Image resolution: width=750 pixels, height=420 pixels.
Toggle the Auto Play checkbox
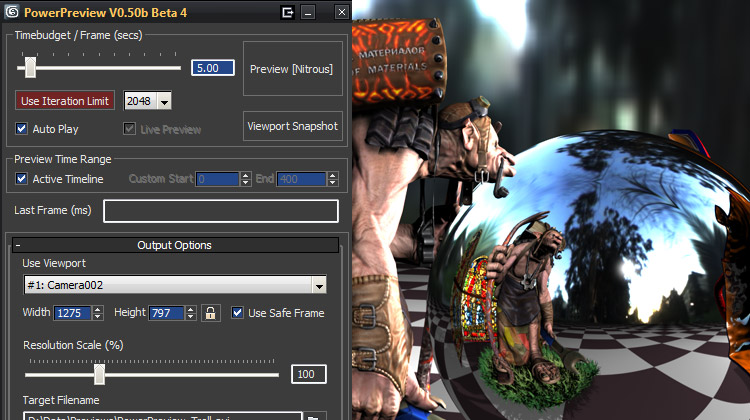(x=22, y=128)
